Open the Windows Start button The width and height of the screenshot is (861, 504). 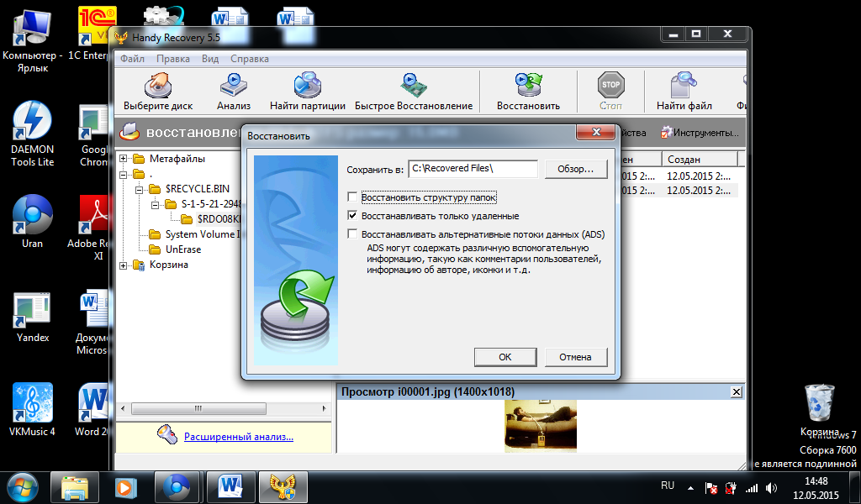(22, 487)
